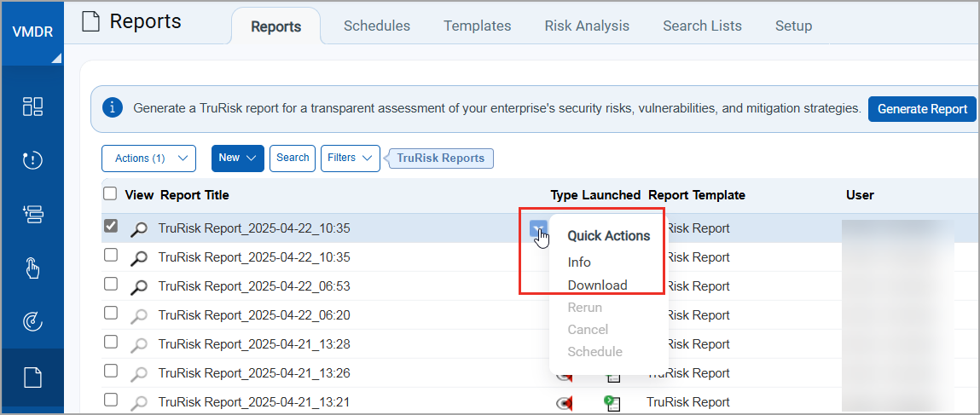
Task: Open the Templates tab
Action: click(478, 26)
